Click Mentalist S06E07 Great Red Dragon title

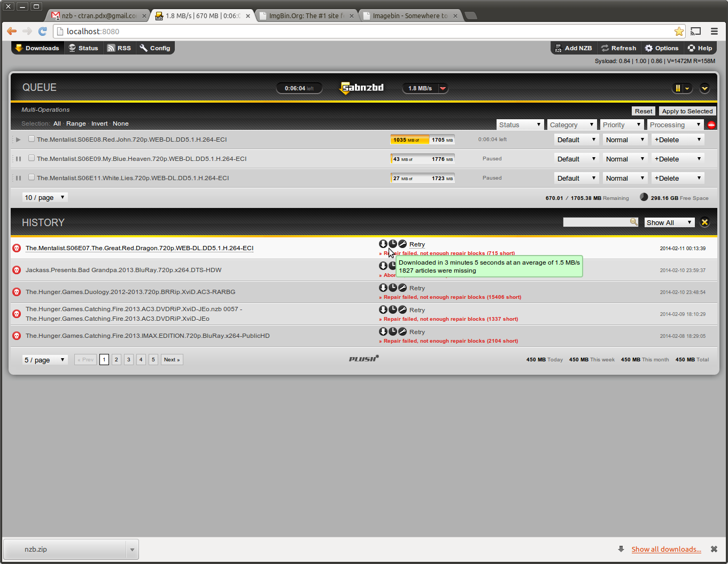[x=140, y=248]
